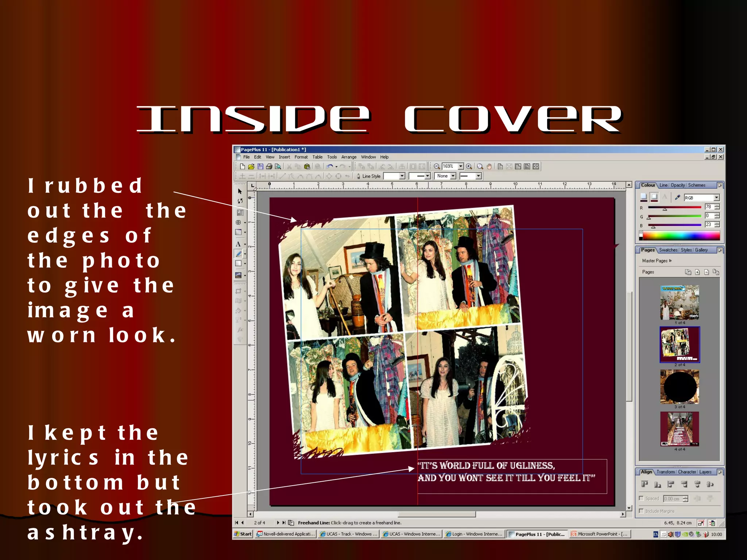Switch to the Swatches tab

pyautogui.click(x=668, y=250)
